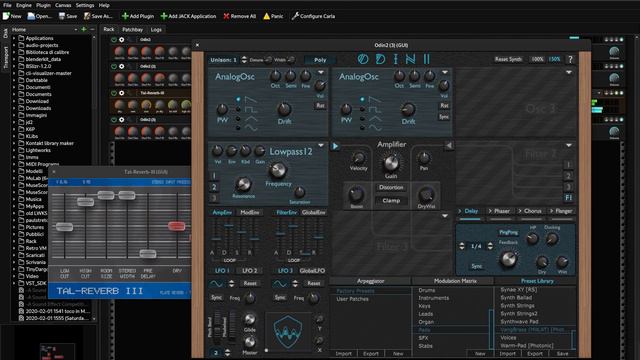
Task: Click LFO 3 sine waveform display
Action: (x=280, y=283)
